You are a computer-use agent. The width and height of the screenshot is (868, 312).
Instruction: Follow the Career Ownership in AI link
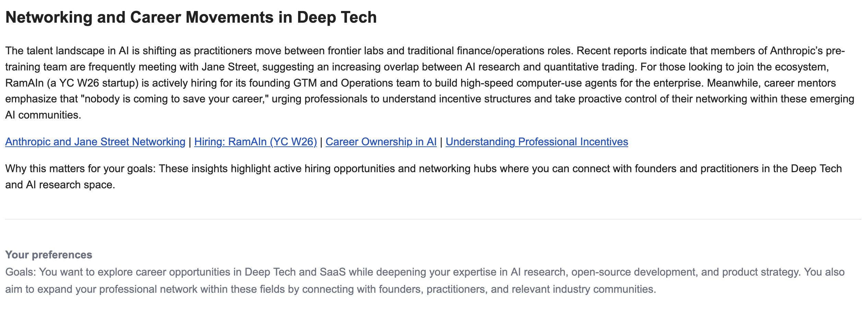[381, 142]
